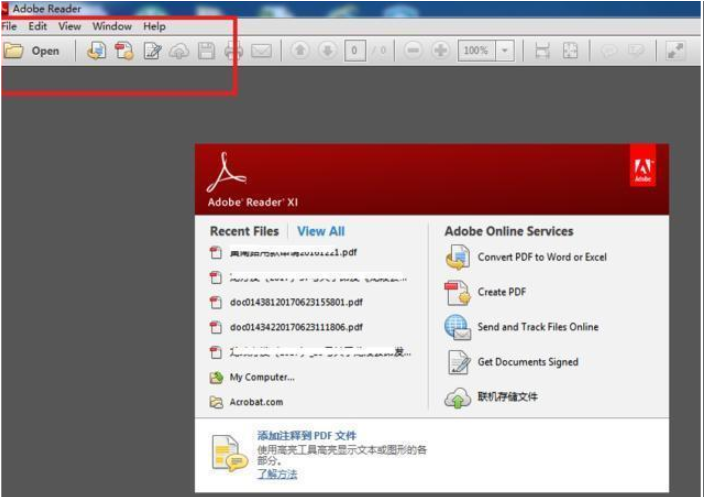Click Acrobat.com in Recent Files list
This screenshot has width=704, height=497.
point(256,402)
